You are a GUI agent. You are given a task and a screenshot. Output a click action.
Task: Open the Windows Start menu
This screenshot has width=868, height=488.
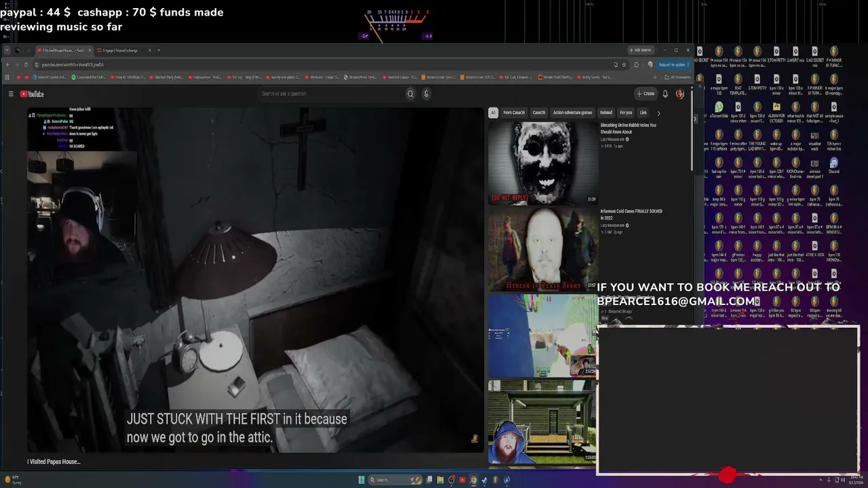[361, 480]
